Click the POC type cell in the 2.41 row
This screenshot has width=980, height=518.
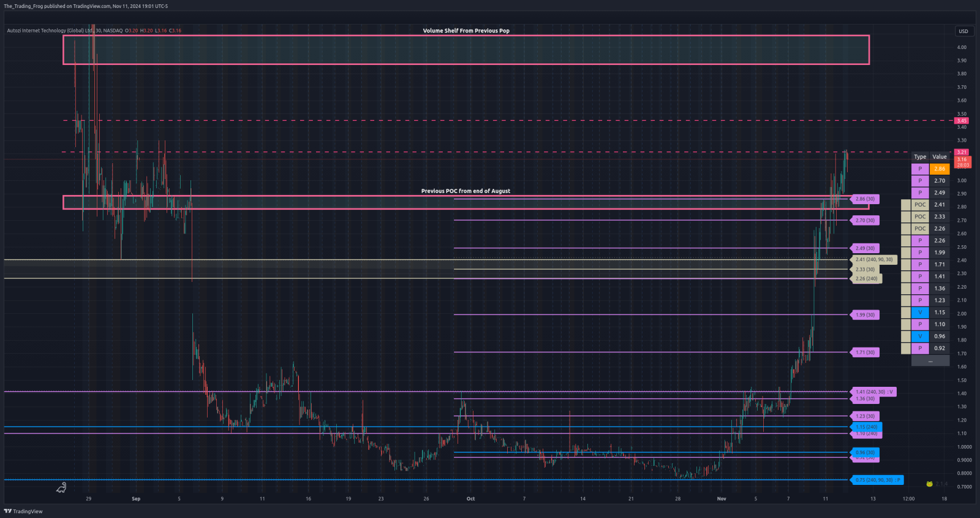click(x=920, y=205)
